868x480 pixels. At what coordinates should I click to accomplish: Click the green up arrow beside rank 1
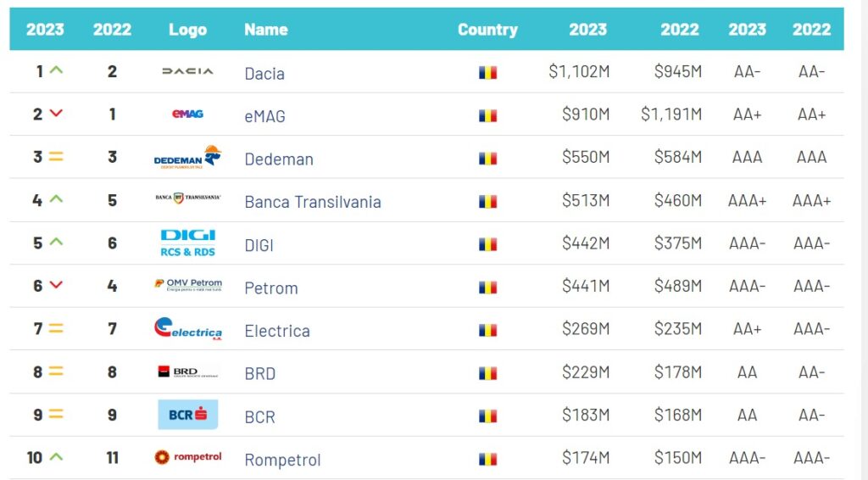pos(56,71)
